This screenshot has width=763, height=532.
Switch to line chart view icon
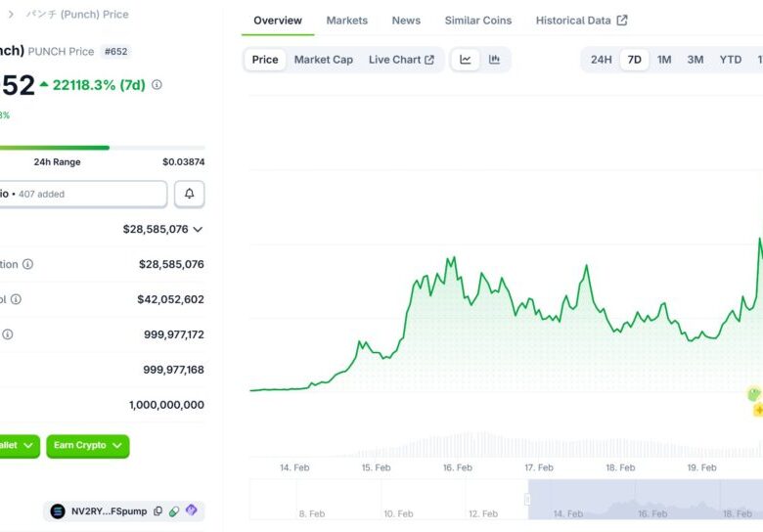(x=466, y=60)
